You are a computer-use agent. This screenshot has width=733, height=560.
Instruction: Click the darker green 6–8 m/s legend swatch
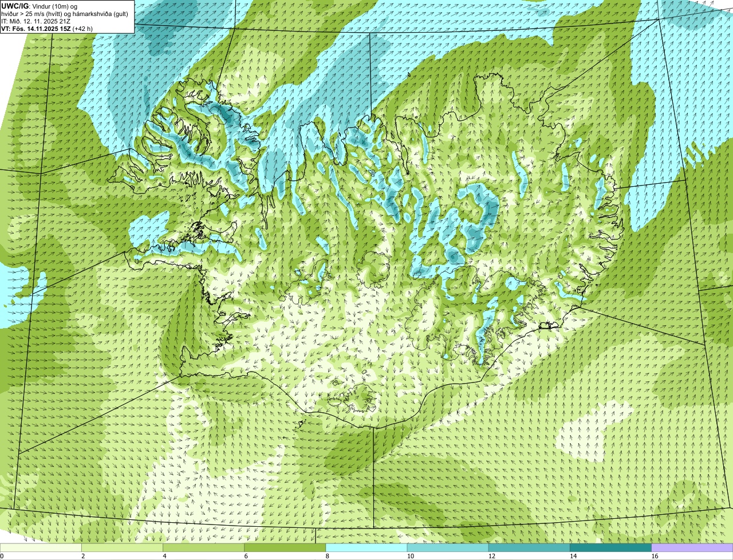[x=285, y=547]
